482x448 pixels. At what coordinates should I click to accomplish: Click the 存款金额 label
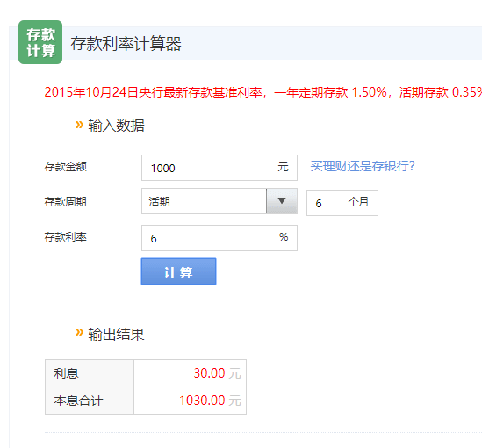[x=66, y=167]
